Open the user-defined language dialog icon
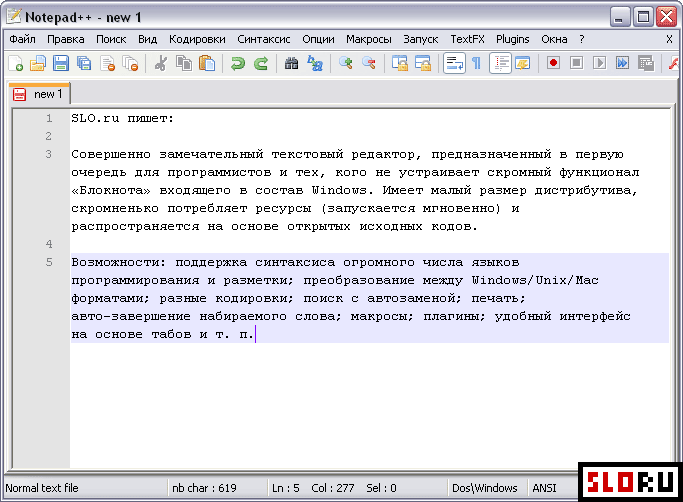 523,63
